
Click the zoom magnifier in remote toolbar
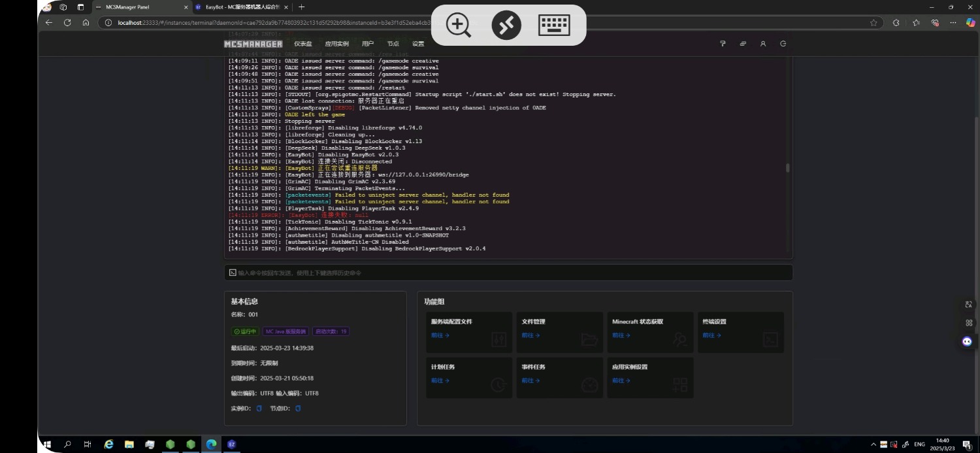coord(458,25)
